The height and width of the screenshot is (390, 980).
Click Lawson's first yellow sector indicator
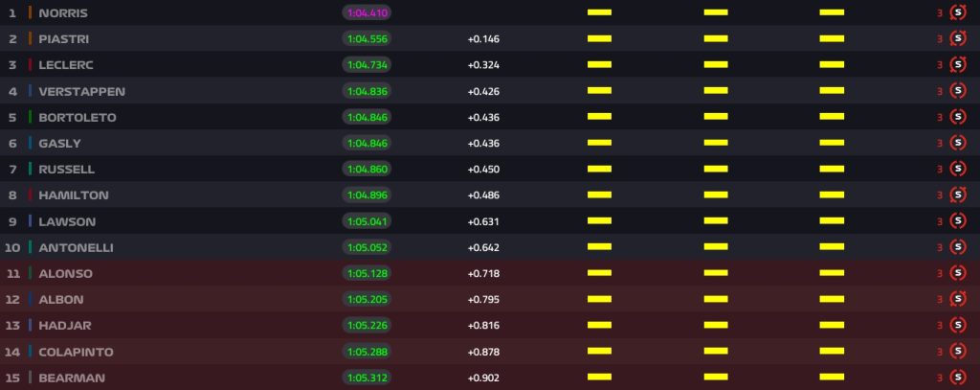pos(599,221)
